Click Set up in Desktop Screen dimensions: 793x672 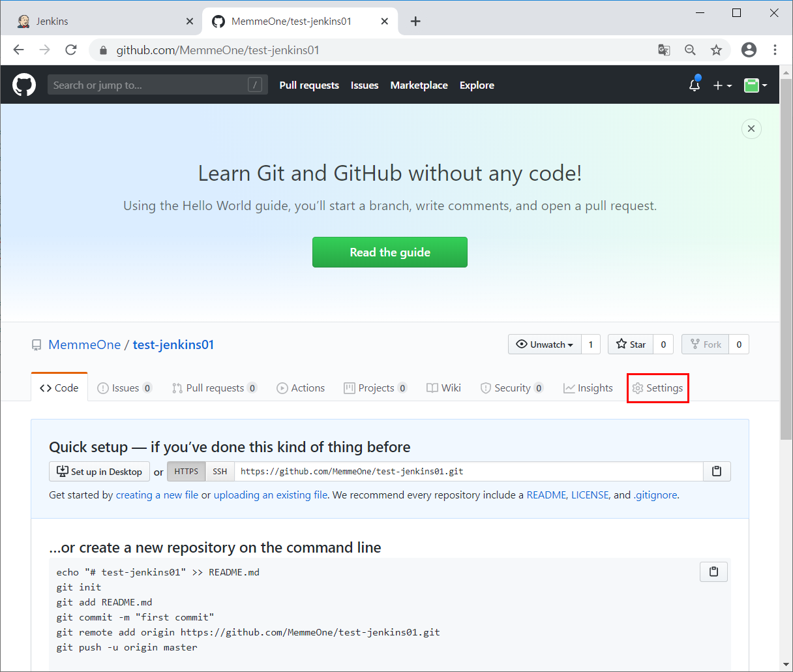click(x=100, y=472)
